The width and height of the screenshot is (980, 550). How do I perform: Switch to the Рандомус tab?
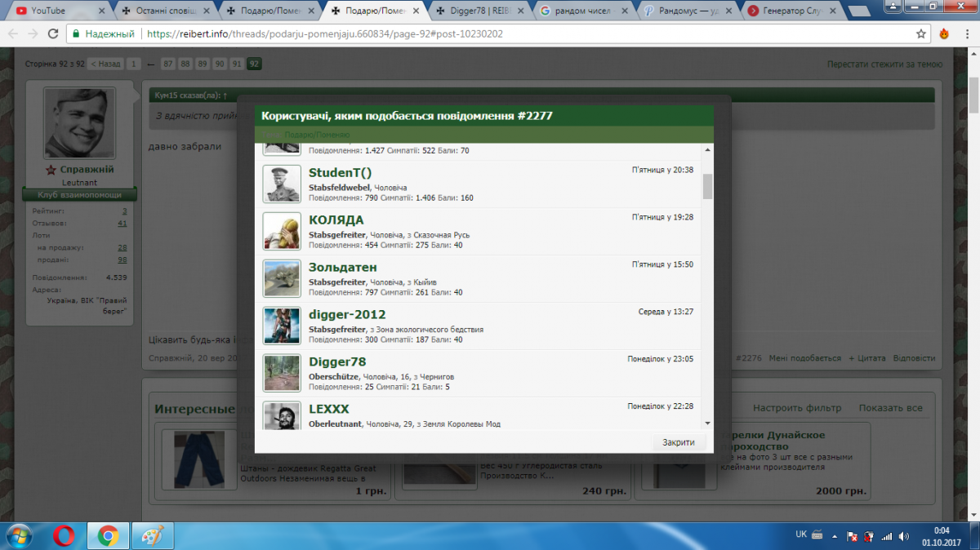[688, 11]
